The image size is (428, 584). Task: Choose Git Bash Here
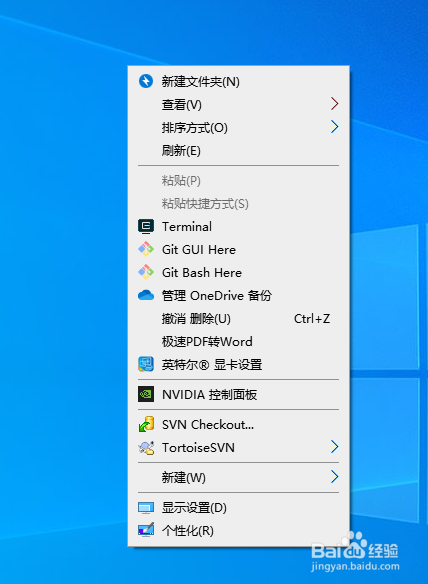point(238,273)
